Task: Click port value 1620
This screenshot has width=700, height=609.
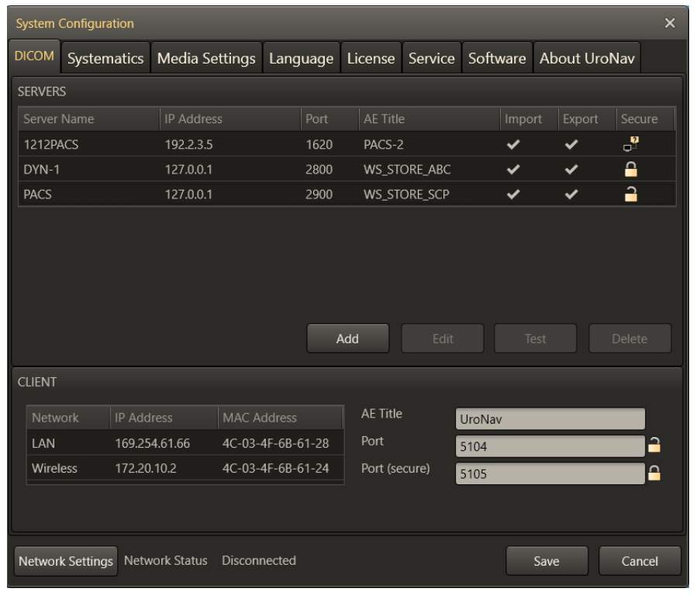Action: [319, 145]
